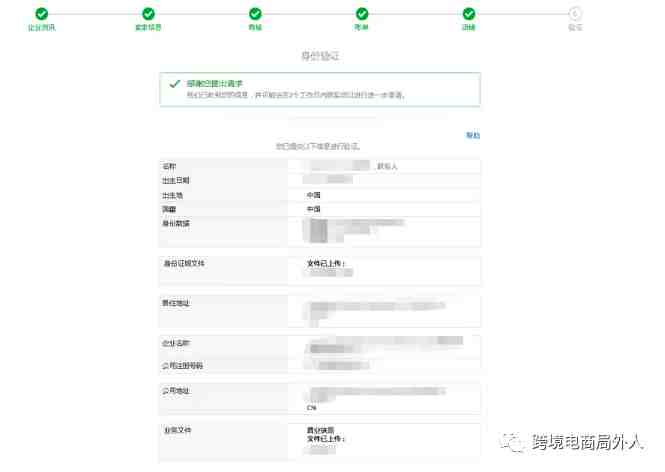This screenshot has height=472, width=665.
Task: Click the green checkmark in the success banner
Action: pyautogui.click(x=175, y=84)
